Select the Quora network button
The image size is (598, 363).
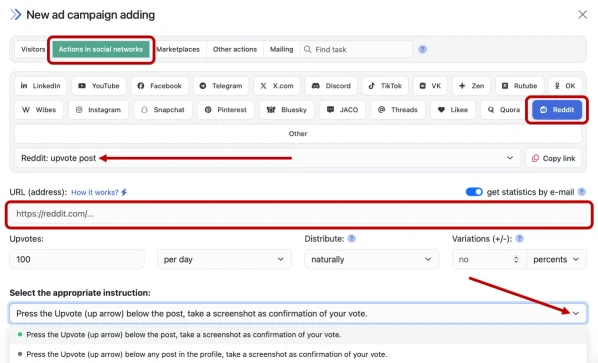point(503,110)
